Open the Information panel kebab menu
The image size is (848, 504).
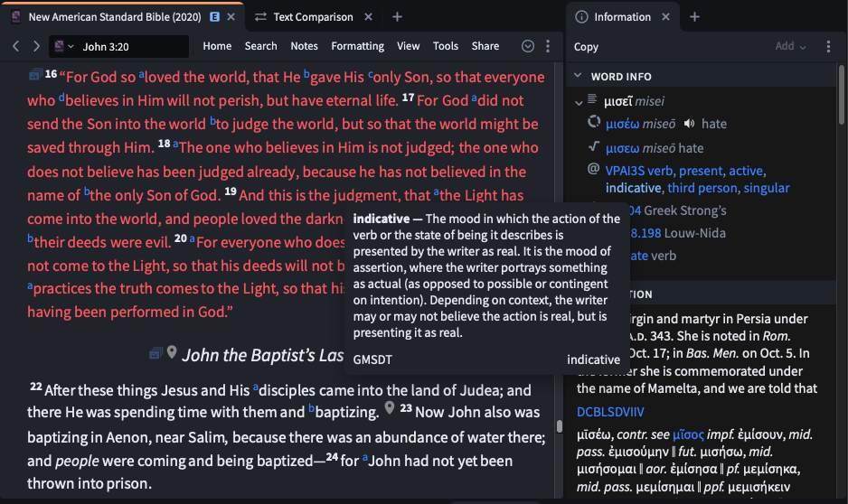pyautogui.click(x=828, y=46)
